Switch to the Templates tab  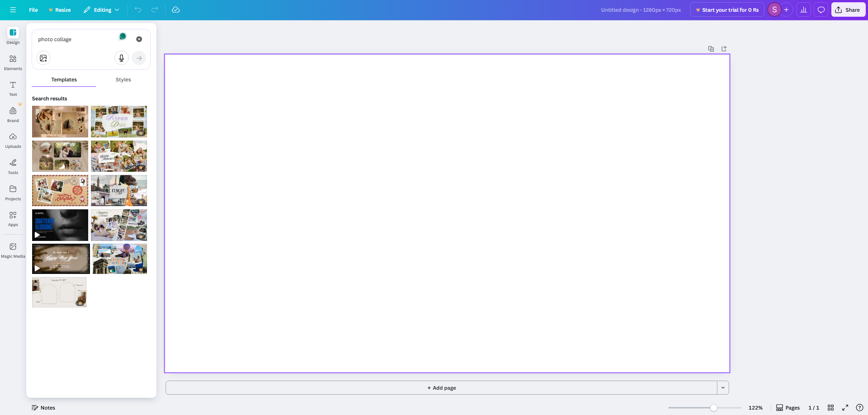(x=64, y=79)
